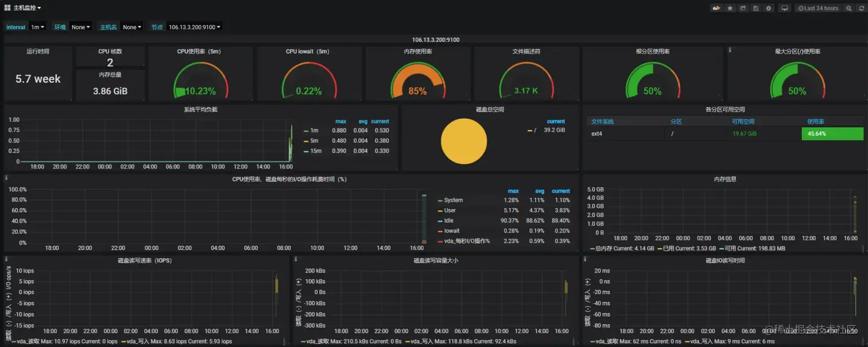Open the 节点 106.13.3.200:9100 dropdown
The image size is (868, 347).
pyautogui.click(x=194, y=27)
